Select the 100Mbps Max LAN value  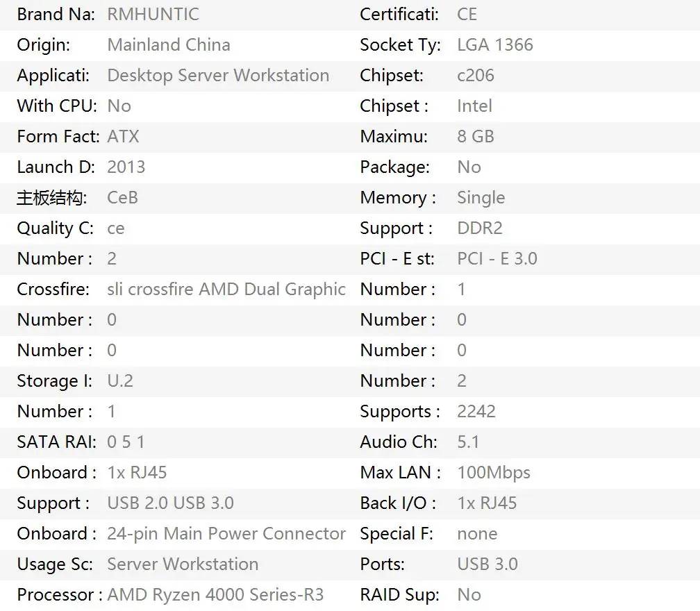point(493,473)
